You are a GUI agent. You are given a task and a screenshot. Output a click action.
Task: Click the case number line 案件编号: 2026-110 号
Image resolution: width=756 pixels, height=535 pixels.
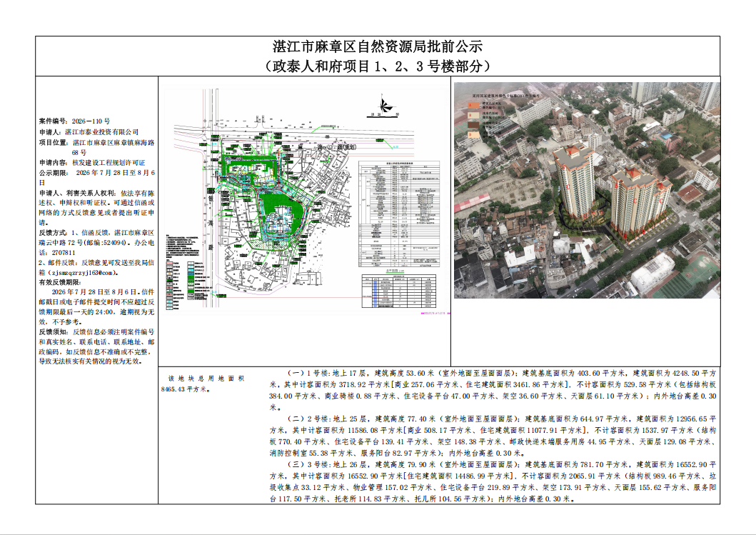point(75,121)
